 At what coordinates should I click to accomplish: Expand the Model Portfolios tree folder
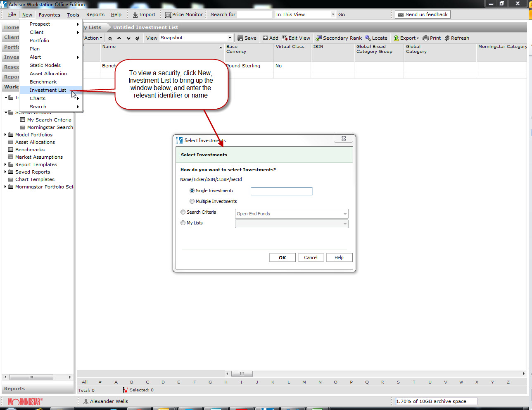pyautogui.click(x=5, y=135)
